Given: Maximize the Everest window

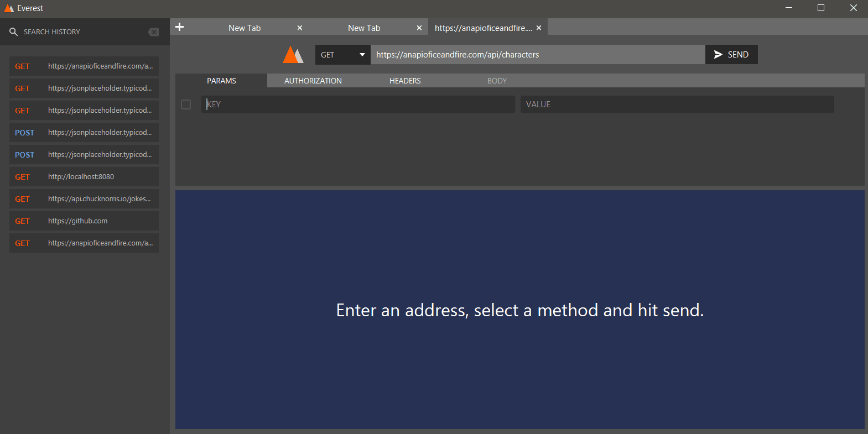Looking at the screenshot, I should coord(821,8).
